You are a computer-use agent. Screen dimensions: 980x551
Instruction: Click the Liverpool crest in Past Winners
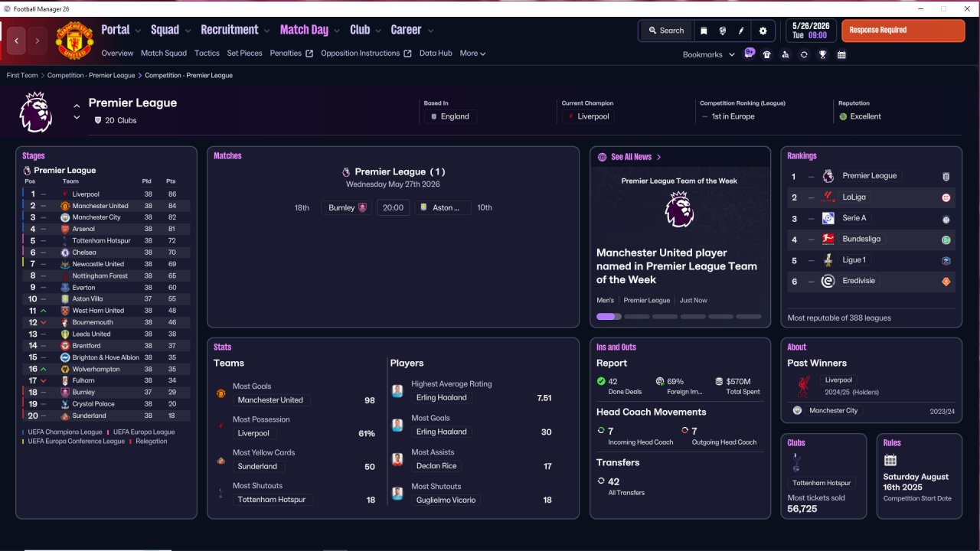coord(803,386)
